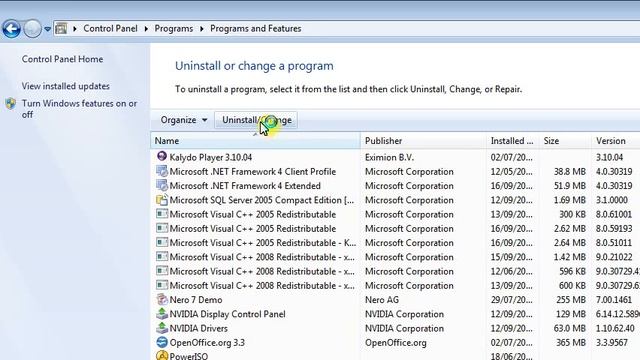Image resolution: width=640 pixels, height=360 pixels.
Task: Click the 51.9 MB size value
Action: (x=569, y=186)
